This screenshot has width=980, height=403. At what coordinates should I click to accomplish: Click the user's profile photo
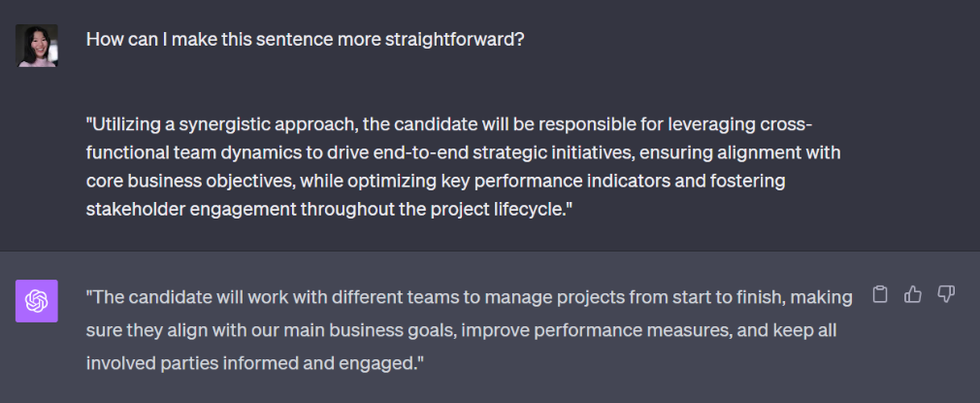[x=37, y=46]
